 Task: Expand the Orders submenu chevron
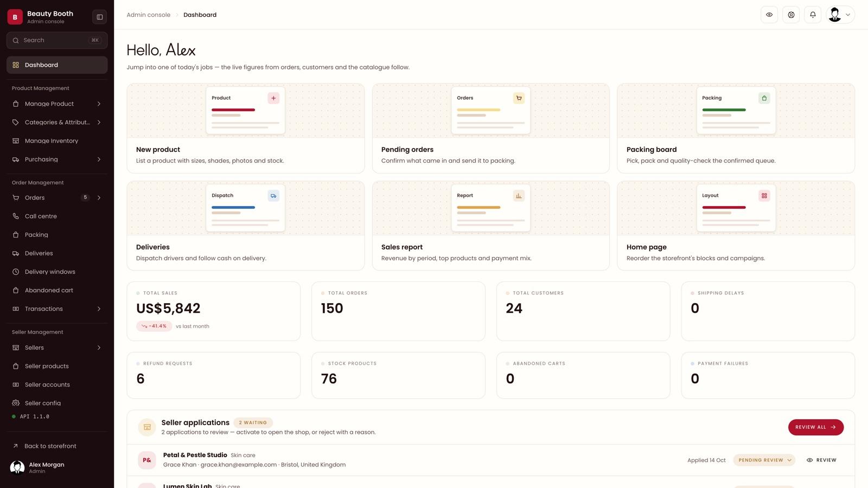tap(99, 198)
